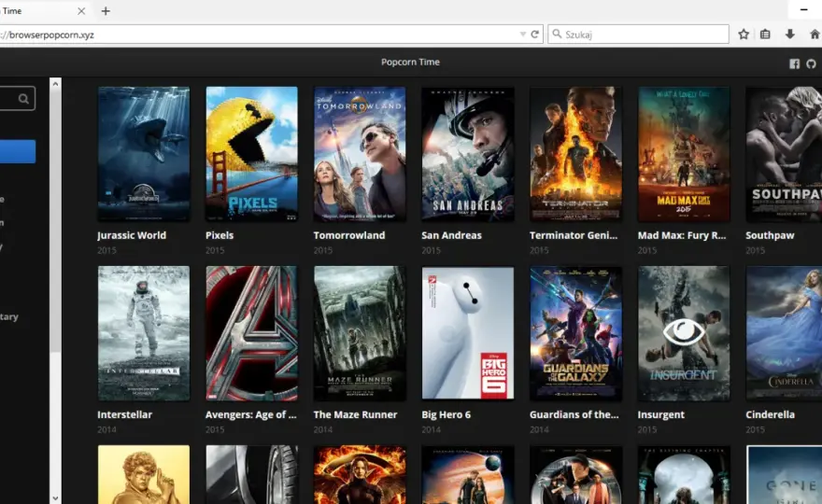Open the Interstellar poster
This screenshot has height=504, width=822.
tap(144, 333)
